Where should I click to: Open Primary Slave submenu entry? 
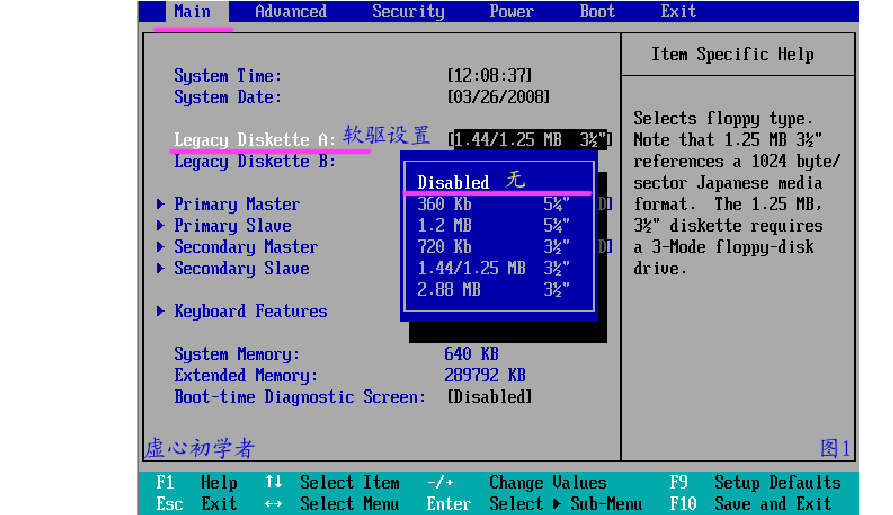tap(233, 226)
